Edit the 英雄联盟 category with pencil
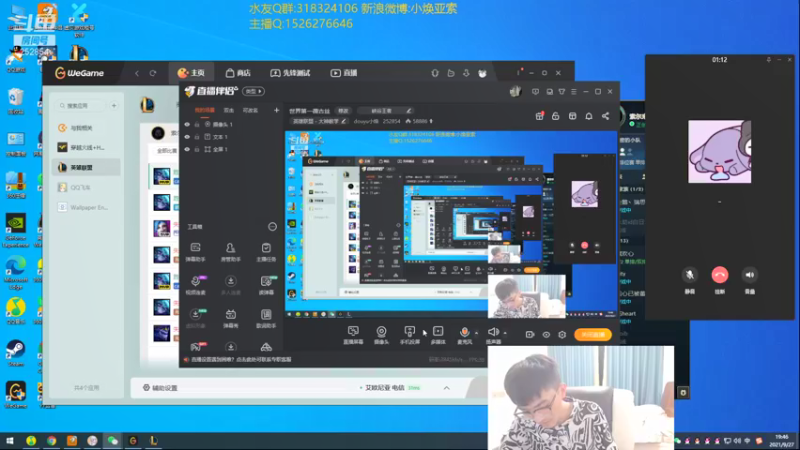800x450 pixels. click(x=344, y=121)
